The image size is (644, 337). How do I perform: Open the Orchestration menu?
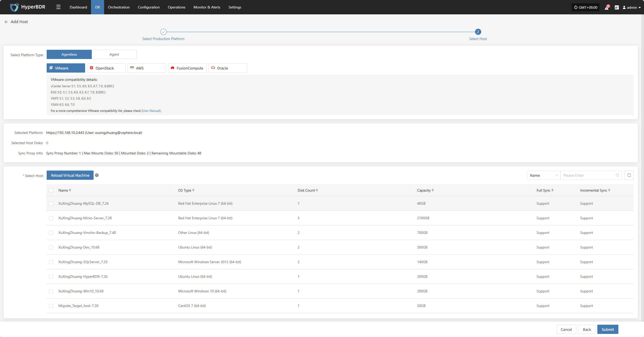(119, 7)
